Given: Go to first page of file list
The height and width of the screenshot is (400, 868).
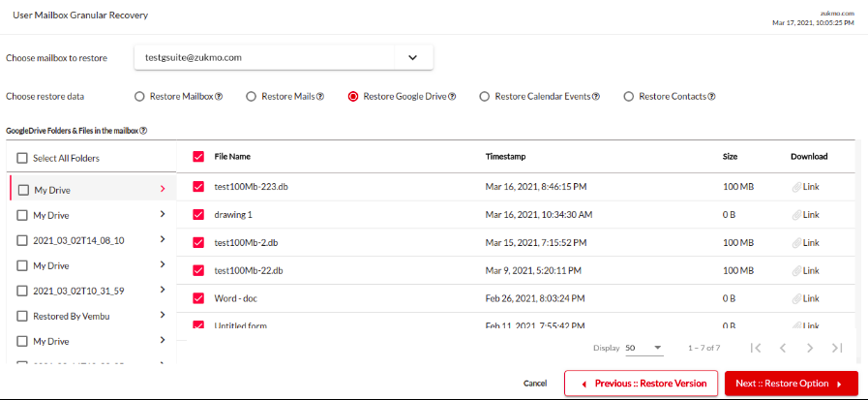Looking at the screenshot, I should pos(756,348).
